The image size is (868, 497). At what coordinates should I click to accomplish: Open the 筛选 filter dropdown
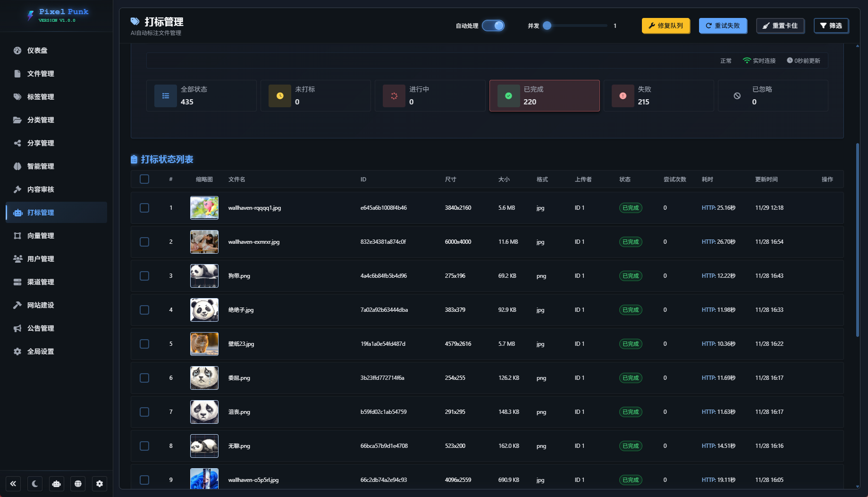pos(831,26)
